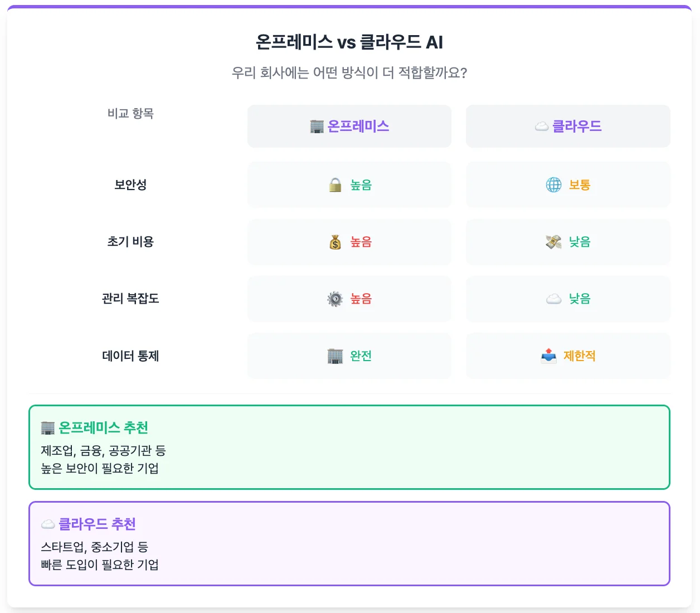
Task: Click the cloud icon in 클라우드 추천 card
Action: click(48, 524)
